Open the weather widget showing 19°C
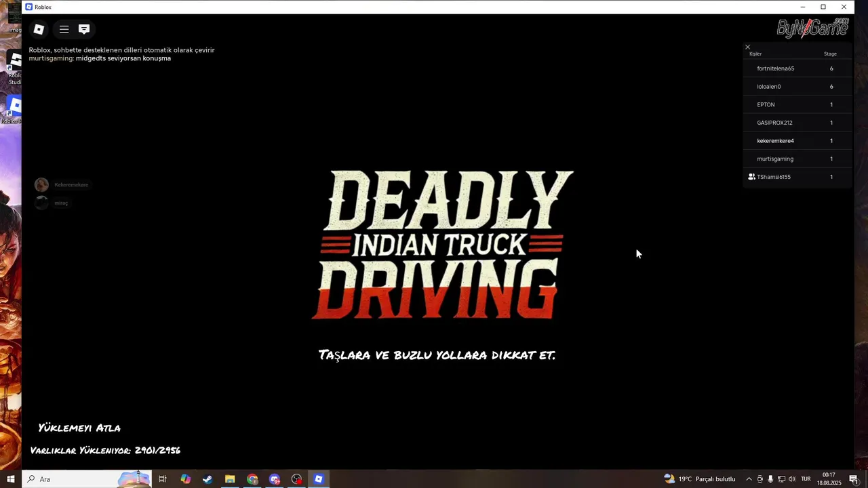The width and height of the screenshot is (868, 488). [x=699, y=479]
